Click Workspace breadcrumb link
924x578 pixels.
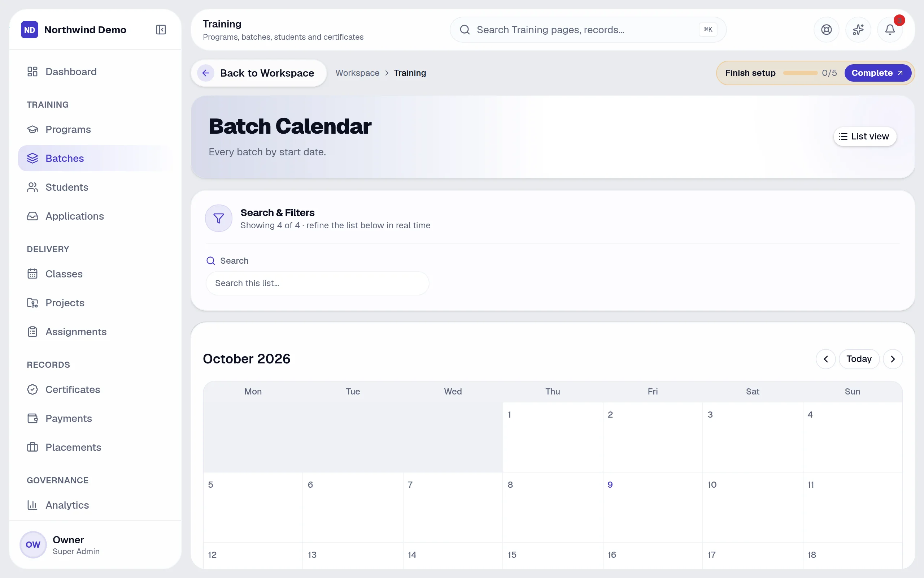coord(357,73)
